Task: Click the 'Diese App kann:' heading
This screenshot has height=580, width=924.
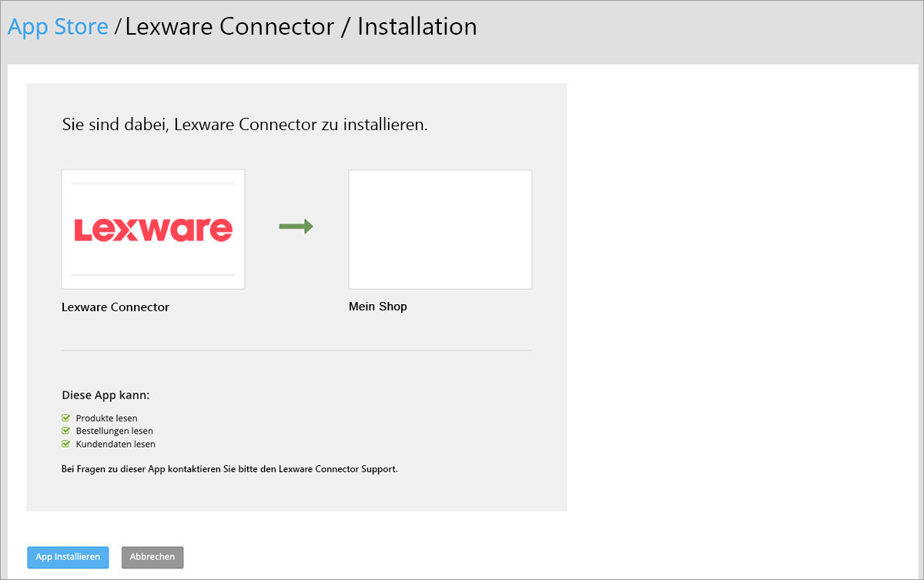Action: pyautogui.click(x=105, y=395)
